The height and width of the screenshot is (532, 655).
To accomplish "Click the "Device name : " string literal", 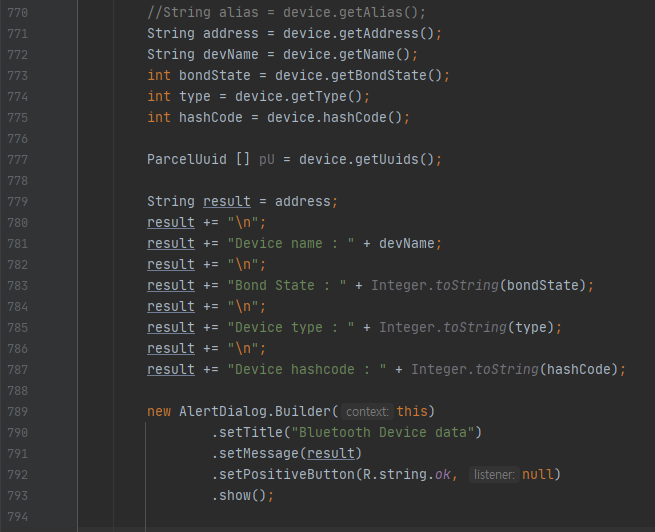I will click(x=291, y=243).
